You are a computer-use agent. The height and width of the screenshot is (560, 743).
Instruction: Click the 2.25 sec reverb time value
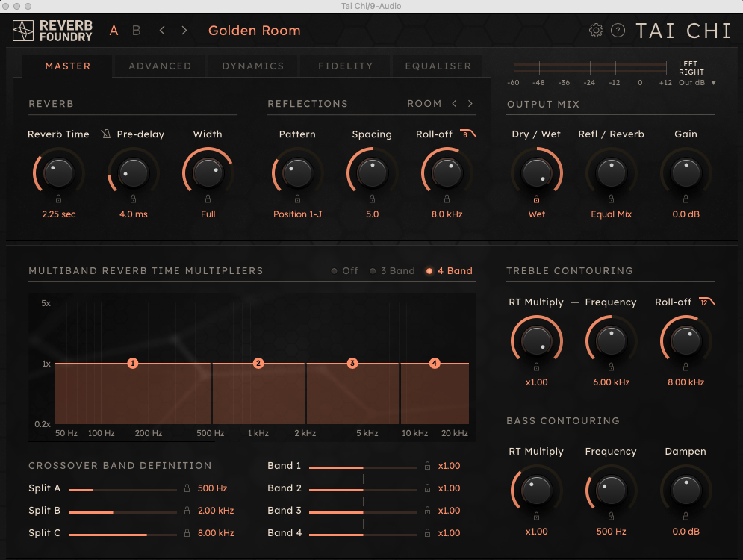pyautogui.click(x=59, y=214)
